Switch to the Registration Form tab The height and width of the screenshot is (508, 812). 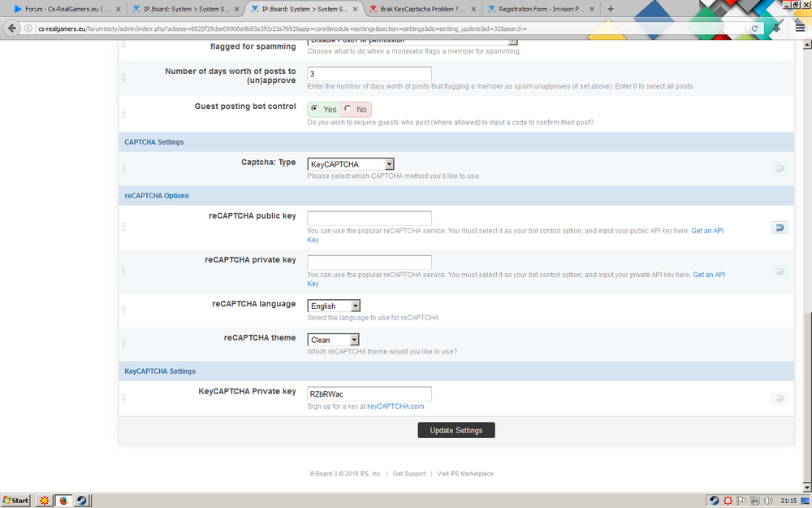[x=539, y=9]
